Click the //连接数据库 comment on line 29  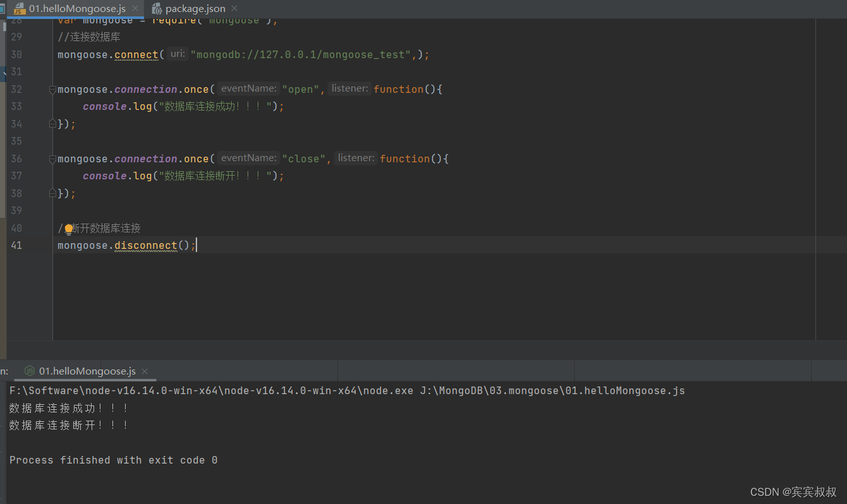(89, 37)
